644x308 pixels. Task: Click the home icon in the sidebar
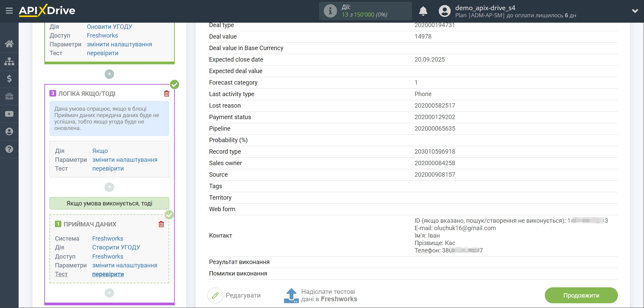click(9, 44)
